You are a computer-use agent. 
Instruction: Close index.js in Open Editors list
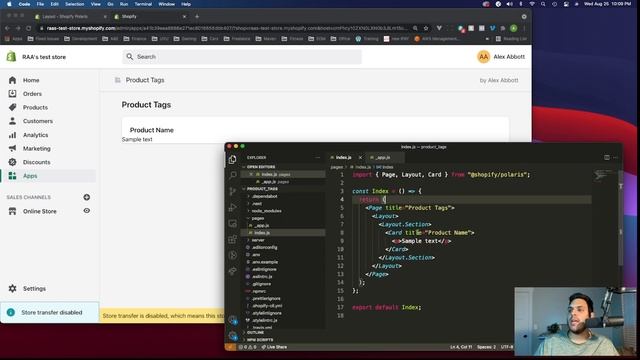pyautogui.click(x=251, y=174)
